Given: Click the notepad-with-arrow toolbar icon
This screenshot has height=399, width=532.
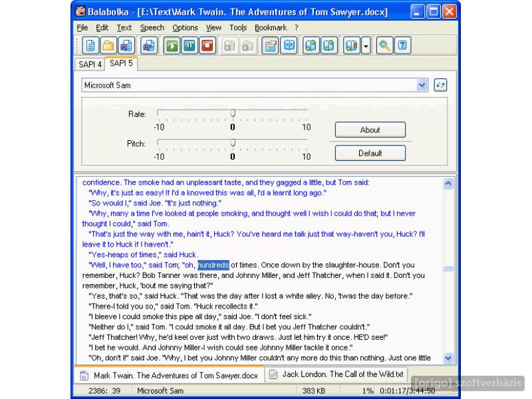Looking at the screenshot, I should click(271, 45).
